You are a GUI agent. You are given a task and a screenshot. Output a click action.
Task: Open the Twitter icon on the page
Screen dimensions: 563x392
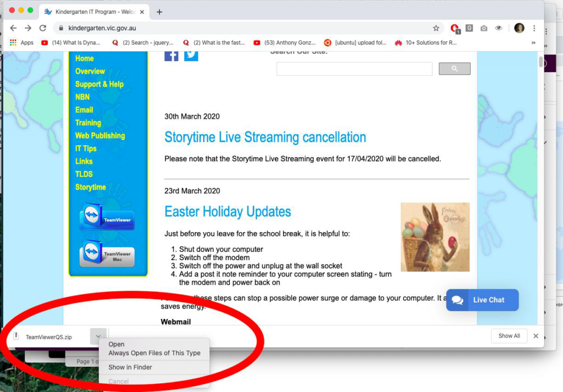coord(191,56)
